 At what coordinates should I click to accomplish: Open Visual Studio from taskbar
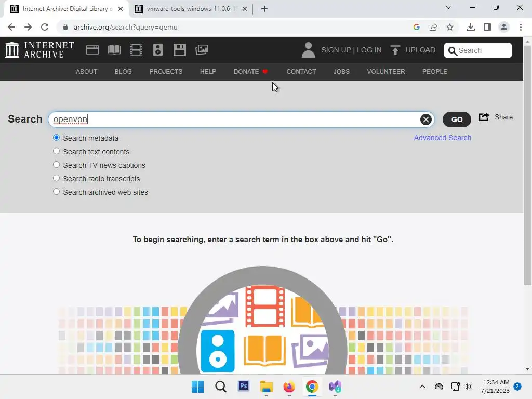[335, 387]
